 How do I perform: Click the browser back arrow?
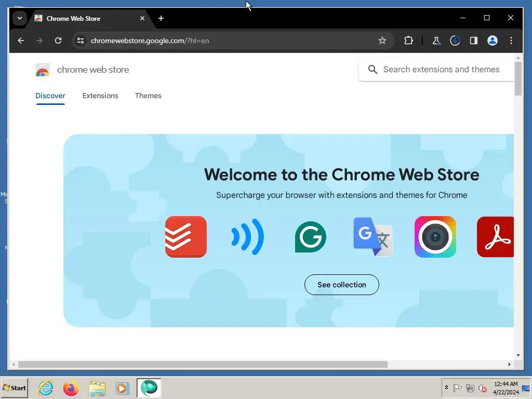21,41
